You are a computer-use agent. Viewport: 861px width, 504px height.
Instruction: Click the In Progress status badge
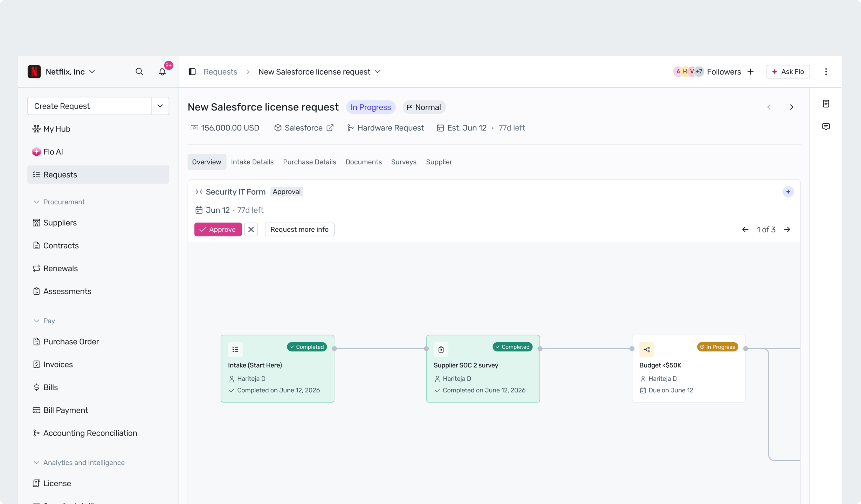371,107
